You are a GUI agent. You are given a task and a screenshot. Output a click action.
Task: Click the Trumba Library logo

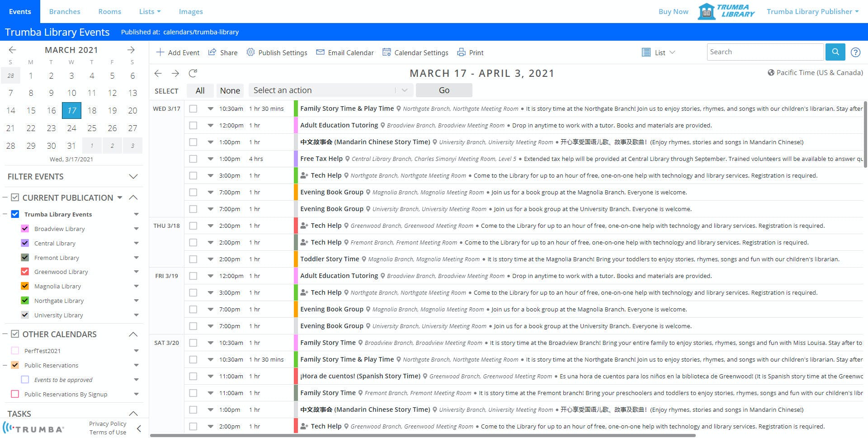click(726, 11)
